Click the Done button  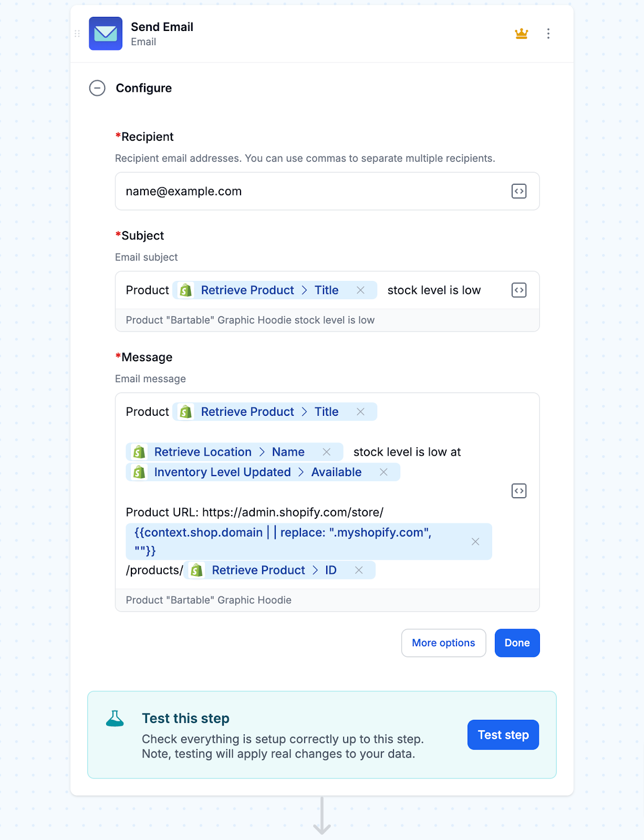tap(517, 643)
